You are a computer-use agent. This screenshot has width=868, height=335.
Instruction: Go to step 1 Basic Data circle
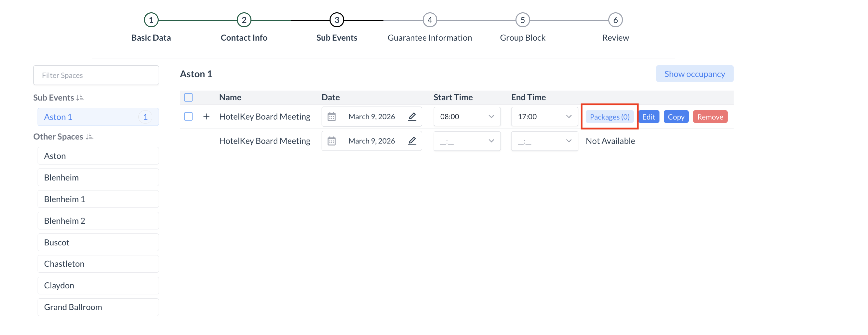click(x=151, y=20)
